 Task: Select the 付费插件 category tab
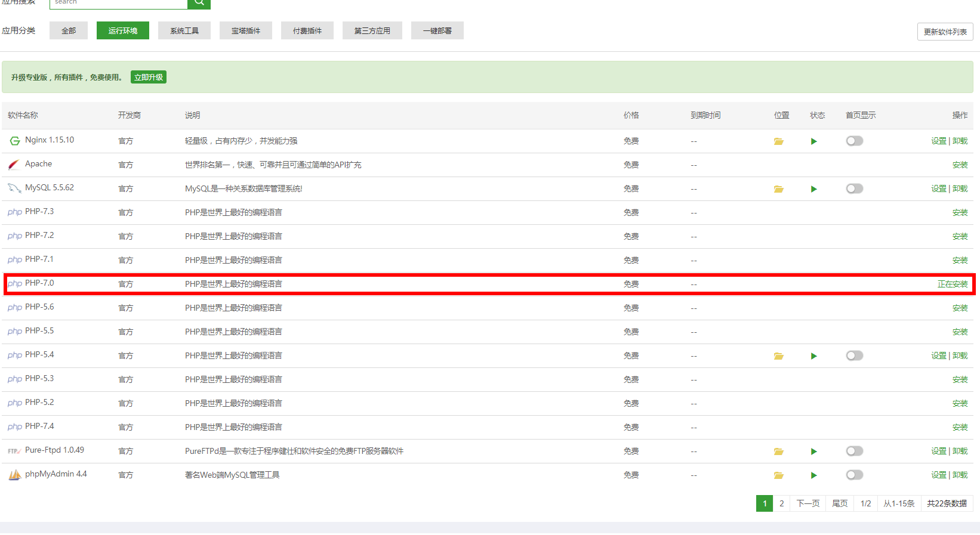point(307,30)
